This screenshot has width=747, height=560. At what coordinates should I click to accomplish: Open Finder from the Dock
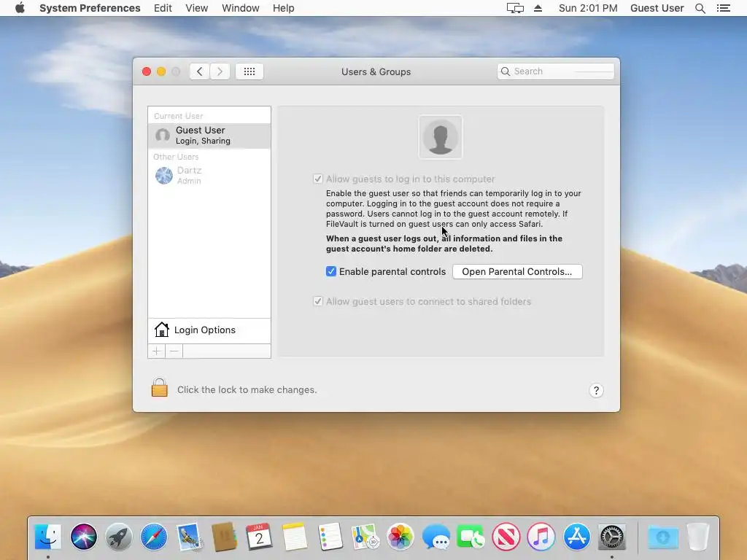tap(48, 537)
